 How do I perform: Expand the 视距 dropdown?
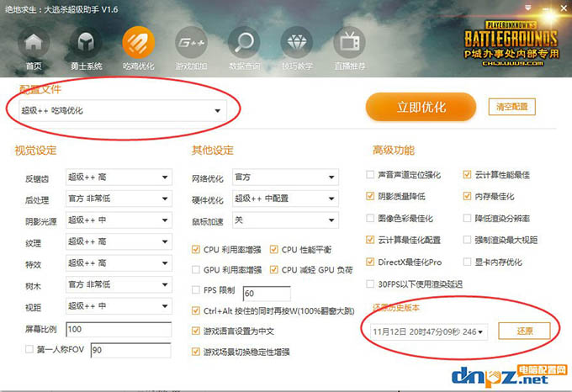(x=119, y=306)
